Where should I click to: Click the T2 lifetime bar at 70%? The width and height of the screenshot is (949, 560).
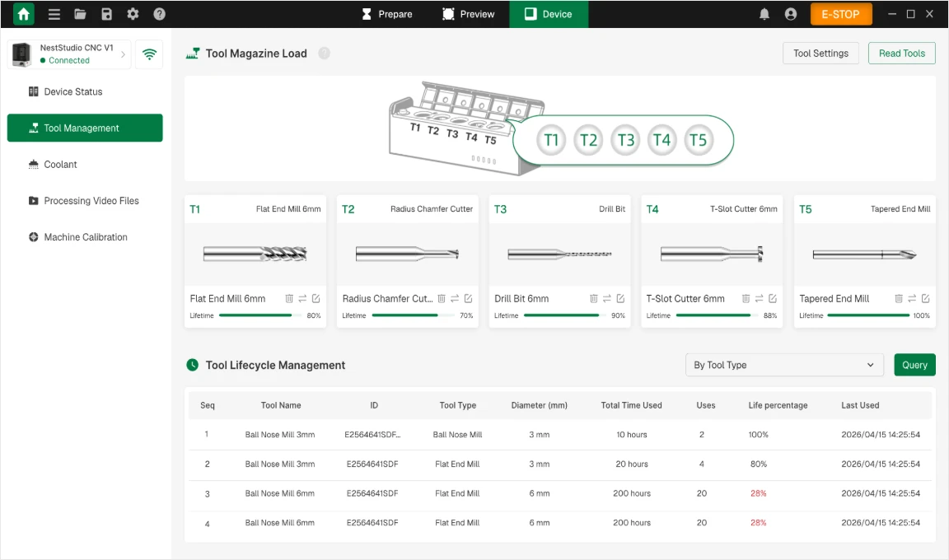[414, 315]
